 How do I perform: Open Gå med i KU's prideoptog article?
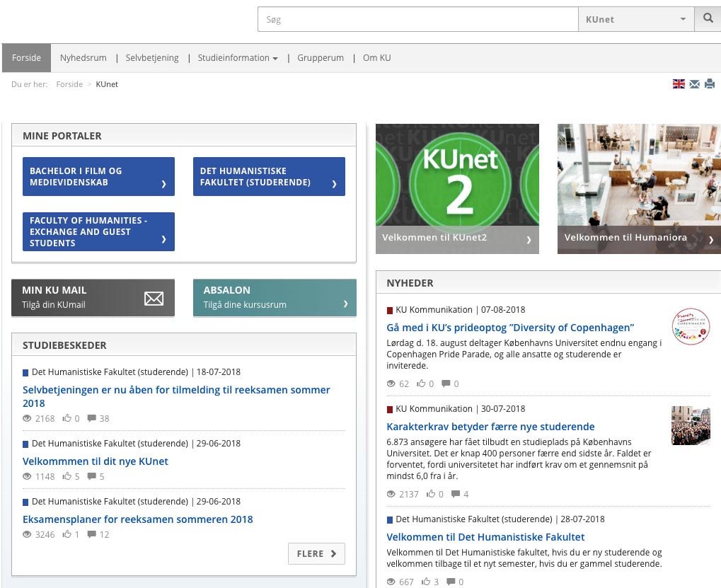click(510, 328)
